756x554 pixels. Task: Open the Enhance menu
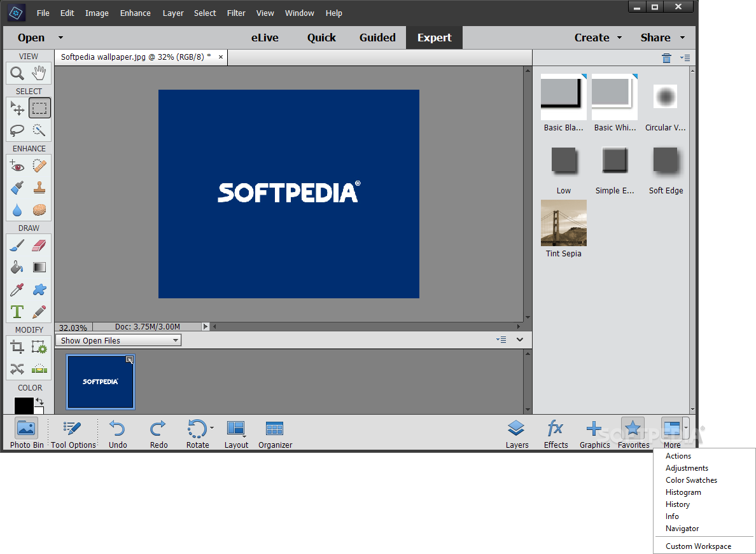136,13
